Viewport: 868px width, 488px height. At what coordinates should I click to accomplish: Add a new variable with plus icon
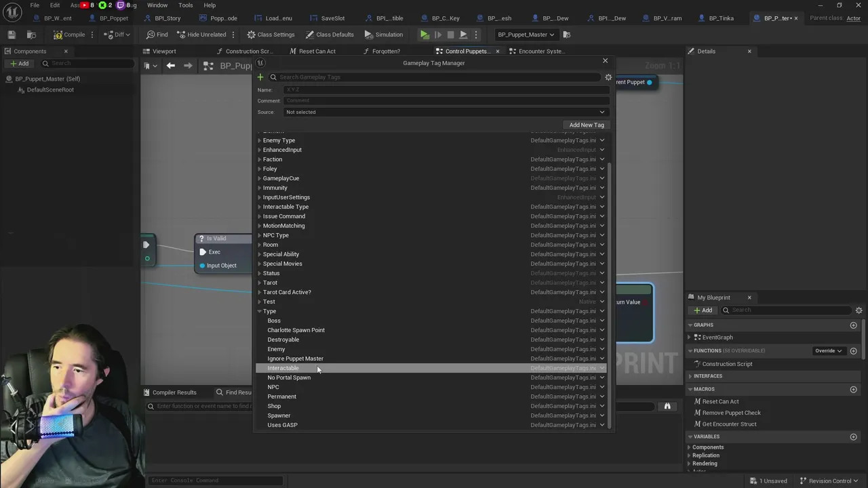(854, 437)
